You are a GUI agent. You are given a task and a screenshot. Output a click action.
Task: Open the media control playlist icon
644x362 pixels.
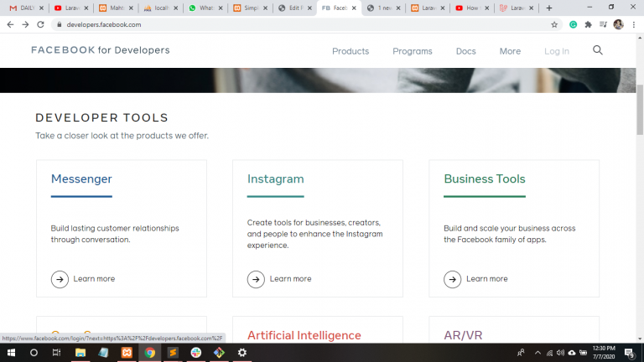pyautogui.click(x=603, y=24)
